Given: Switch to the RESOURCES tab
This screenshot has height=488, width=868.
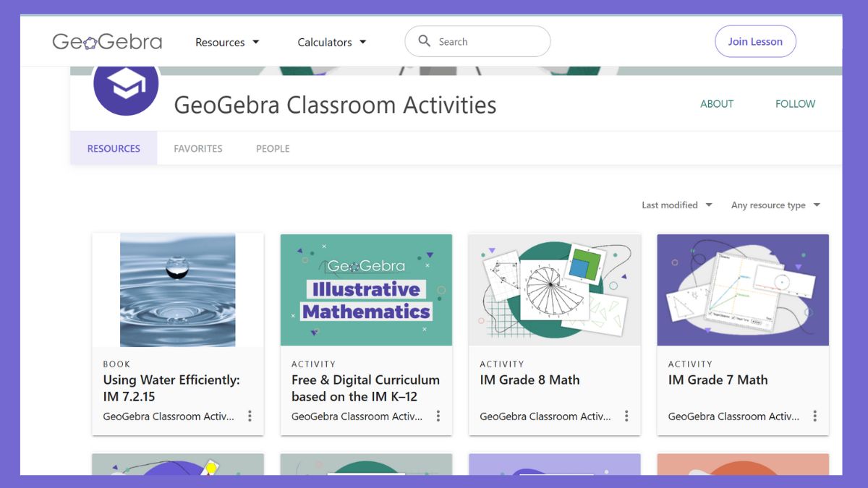Looking at the screenshot, I should click(x=114, y=148).
